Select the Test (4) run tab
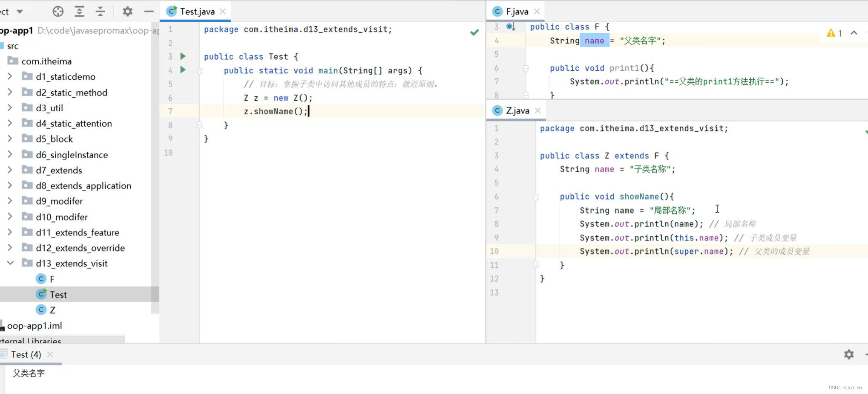868x394 pixels. [26, 354]
